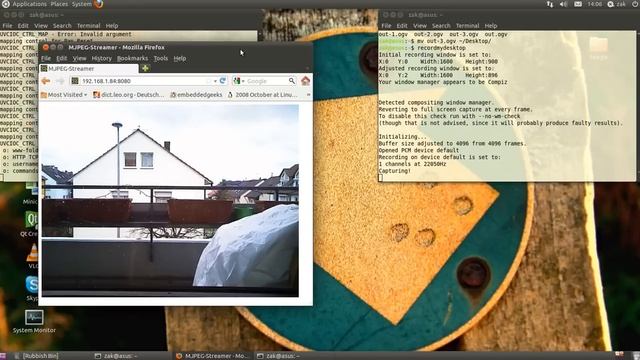Click the 14:00 clock in panel
The image size is (640, 360).
[595, 4]
